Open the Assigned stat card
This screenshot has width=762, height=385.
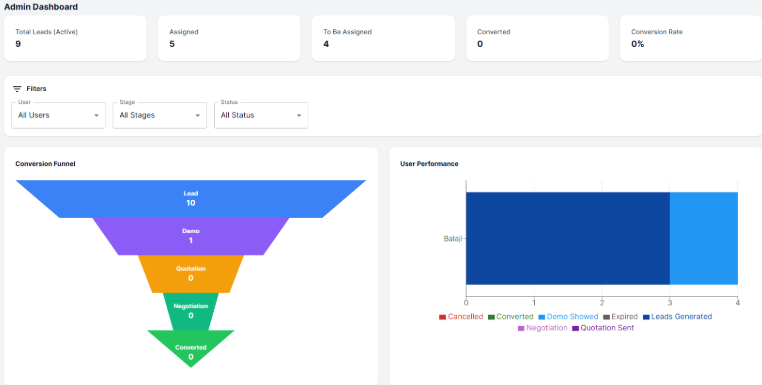coord(229,38)
